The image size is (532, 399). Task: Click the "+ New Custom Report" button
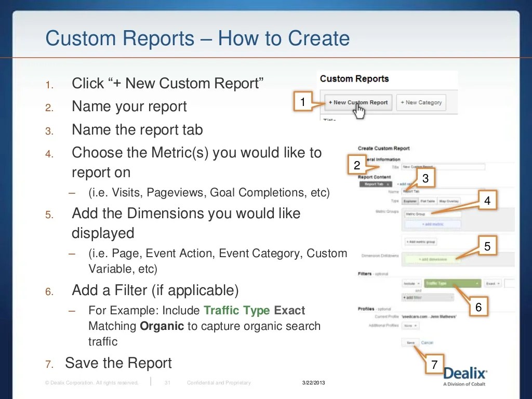[x=357, y=102]
